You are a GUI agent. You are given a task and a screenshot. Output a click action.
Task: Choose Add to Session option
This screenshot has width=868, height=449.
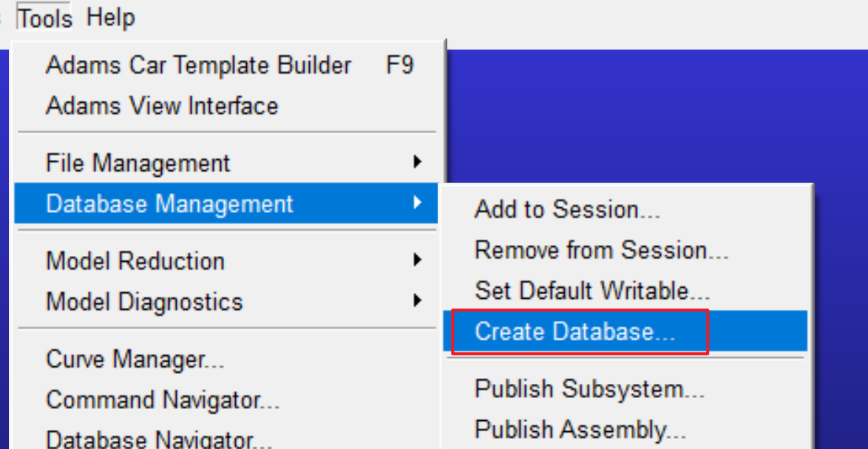point(625,209)
